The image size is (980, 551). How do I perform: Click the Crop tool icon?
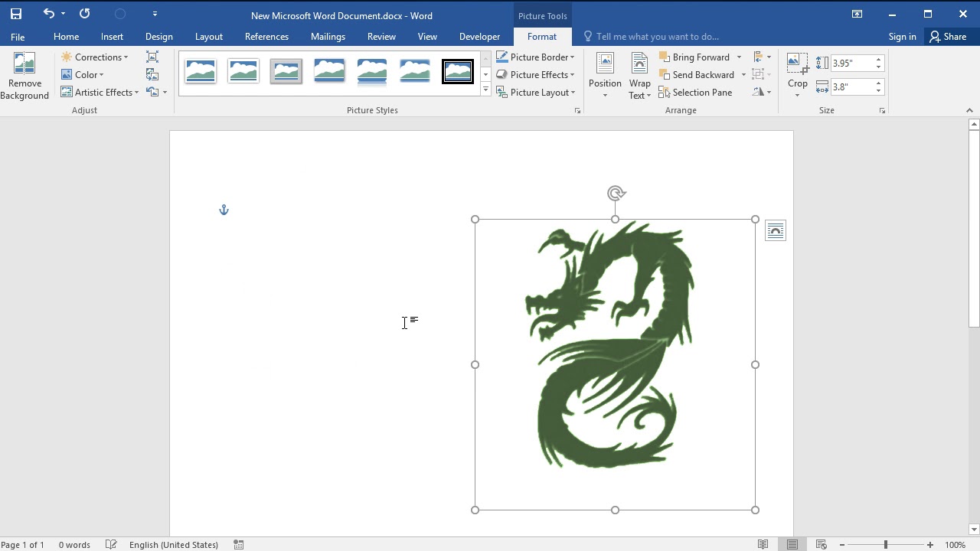tap(797, 64)
